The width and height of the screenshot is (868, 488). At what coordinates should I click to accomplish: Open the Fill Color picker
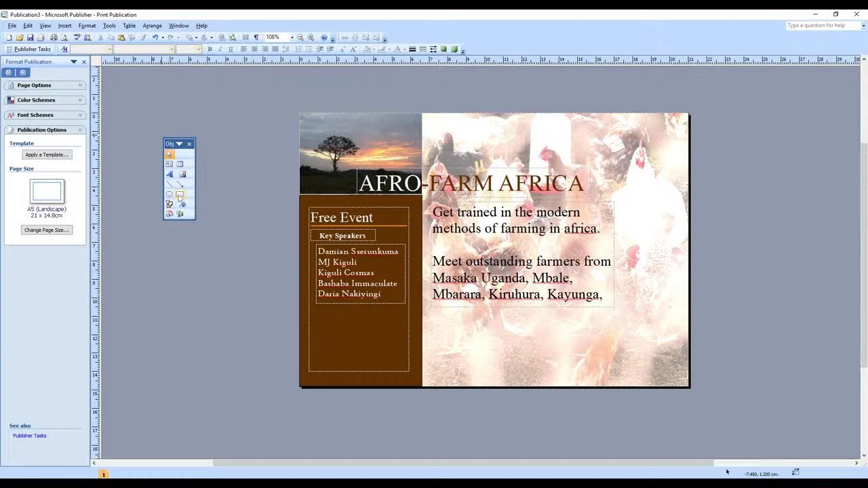click(x=368, y=49)
